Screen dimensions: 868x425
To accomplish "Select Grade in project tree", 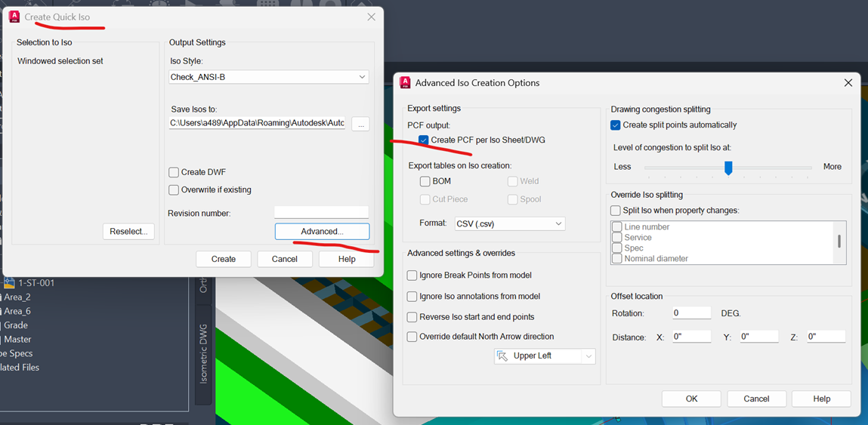I will point(16,325).
